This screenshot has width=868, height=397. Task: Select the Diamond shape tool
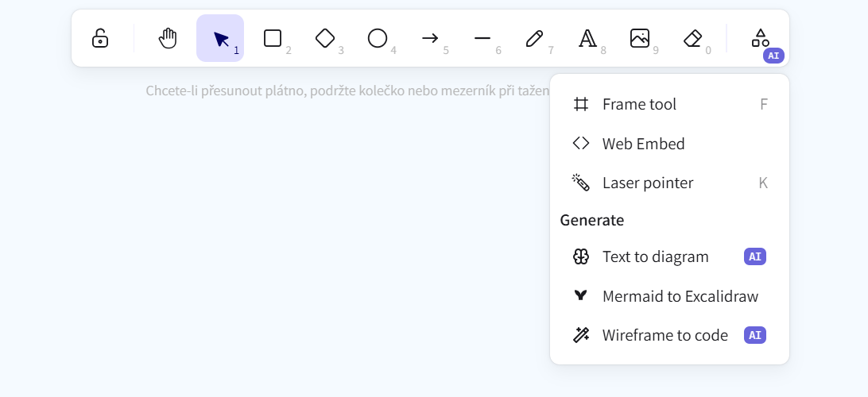[x=325, y=38]
